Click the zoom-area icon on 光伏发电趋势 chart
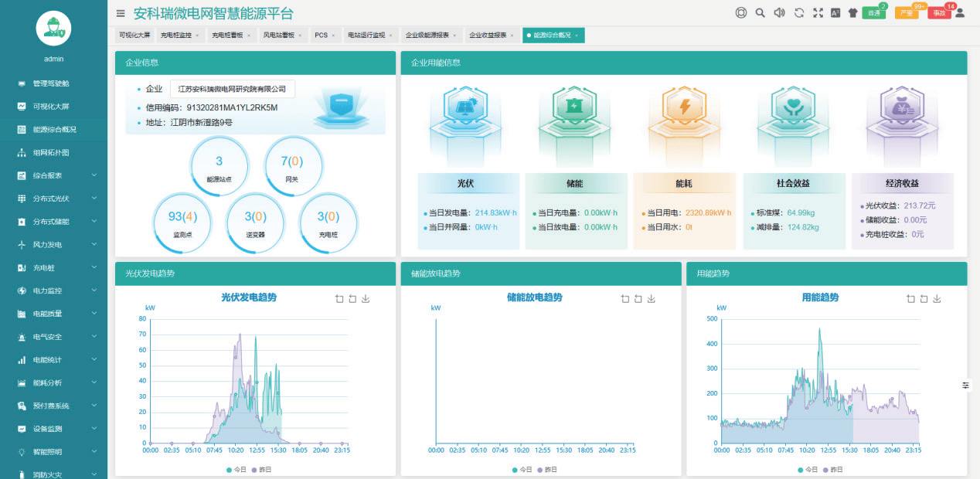Image resolution: width=980 pixels, height=479 pixels. [x=339, y=298]
